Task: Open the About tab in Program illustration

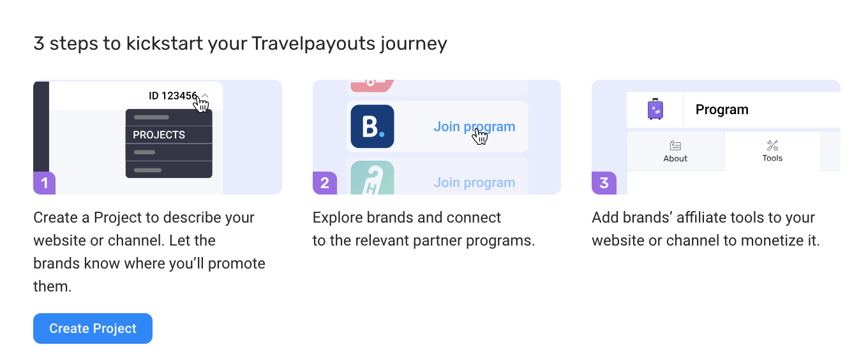Action: pos(675,151)
